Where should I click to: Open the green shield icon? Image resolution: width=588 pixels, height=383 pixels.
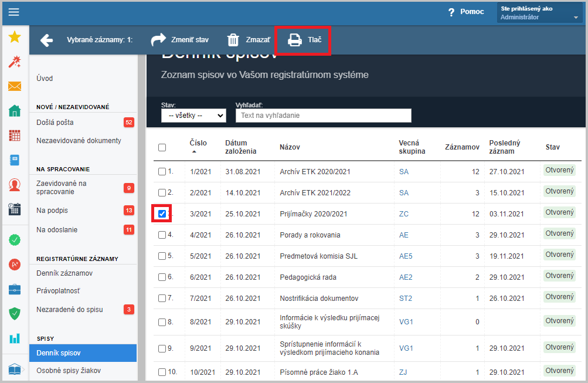pyautogui.click(x=15, y=314)
